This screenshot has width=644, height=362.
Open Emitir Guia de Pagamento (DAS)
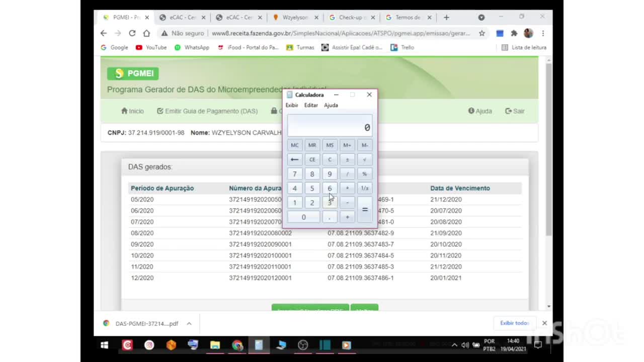[207, 111]
